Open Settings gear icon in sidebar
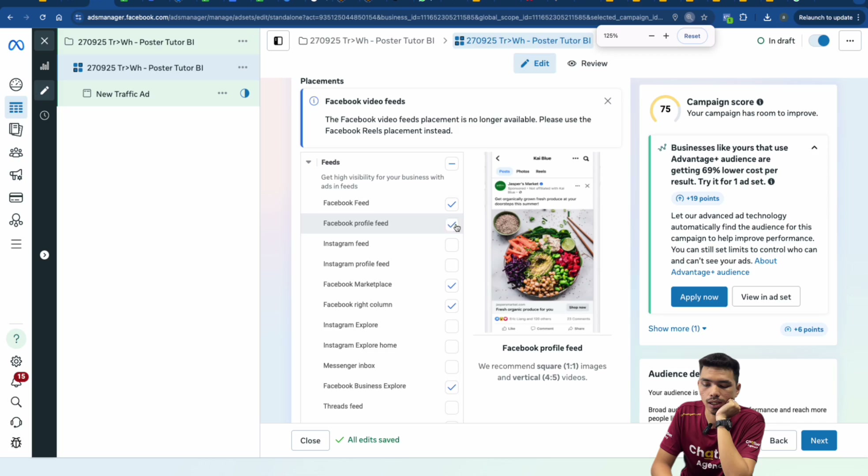Viewport: 868px width, 476px height. [16, 361]
